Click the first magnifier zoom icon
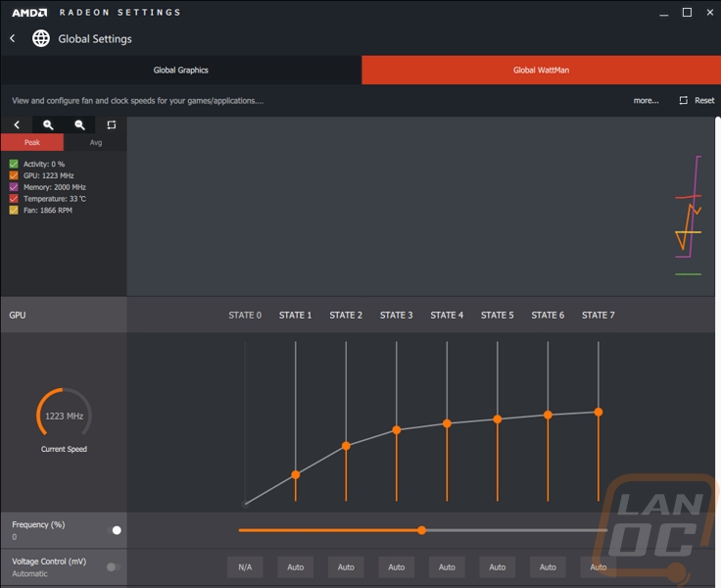 48,124
